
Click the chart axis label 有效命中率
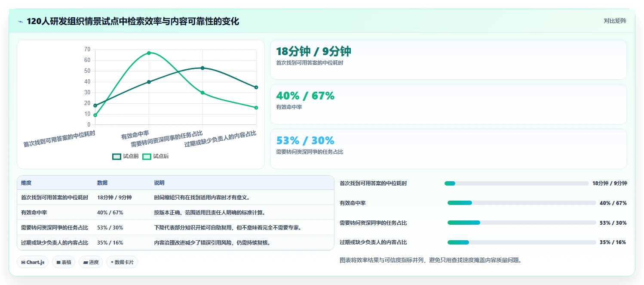tap(135, 136)
